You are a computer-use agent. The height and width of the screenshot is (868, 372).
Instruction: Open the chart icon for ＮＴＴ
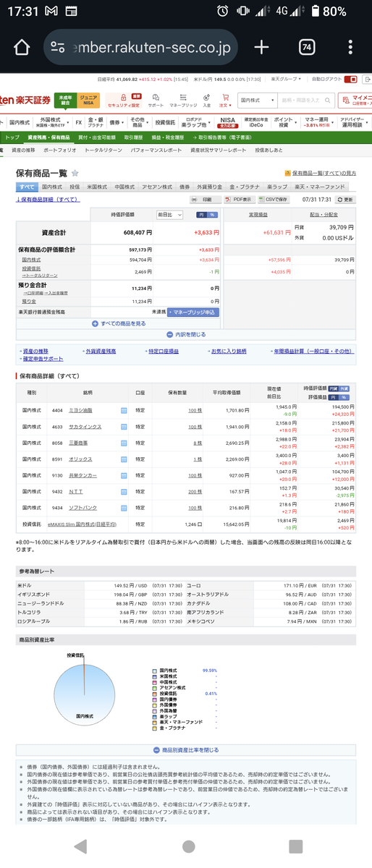coord(124,491)
